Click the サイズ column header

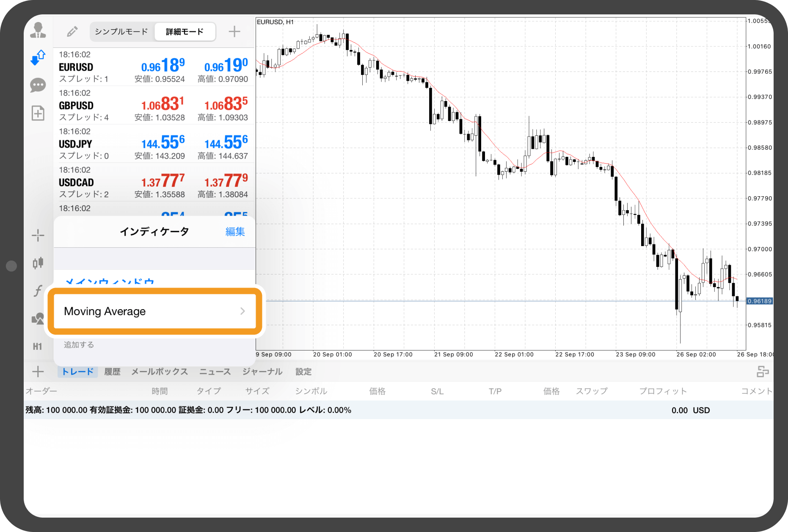point(257,391)
